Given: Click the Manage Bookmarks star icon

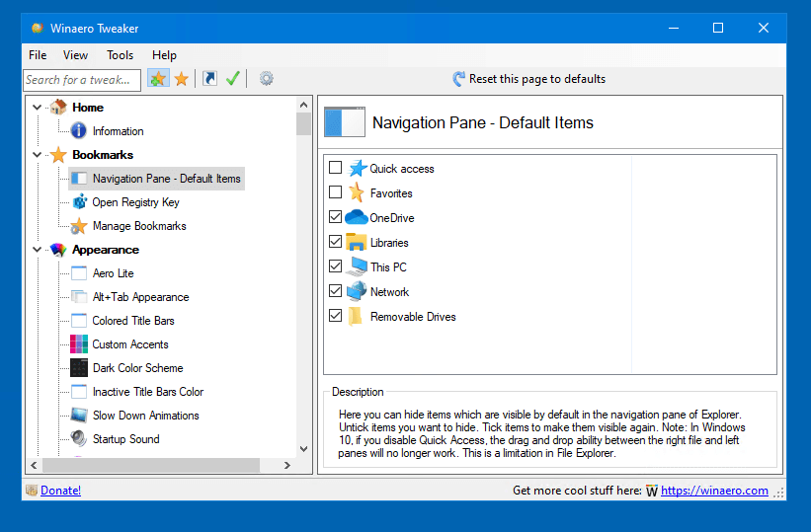Looking at the screenshot, I should 79,226.
